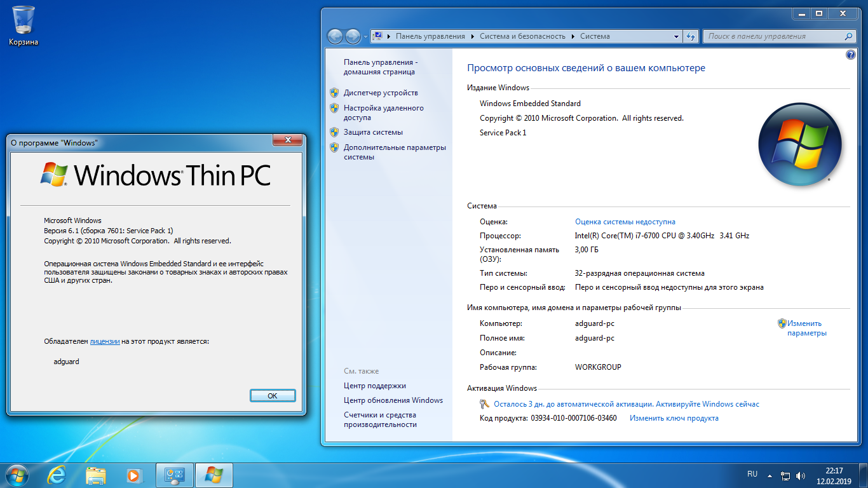Open the volume speaker tray icon
This screenshot has height=488, width=868.
point(801,475)
